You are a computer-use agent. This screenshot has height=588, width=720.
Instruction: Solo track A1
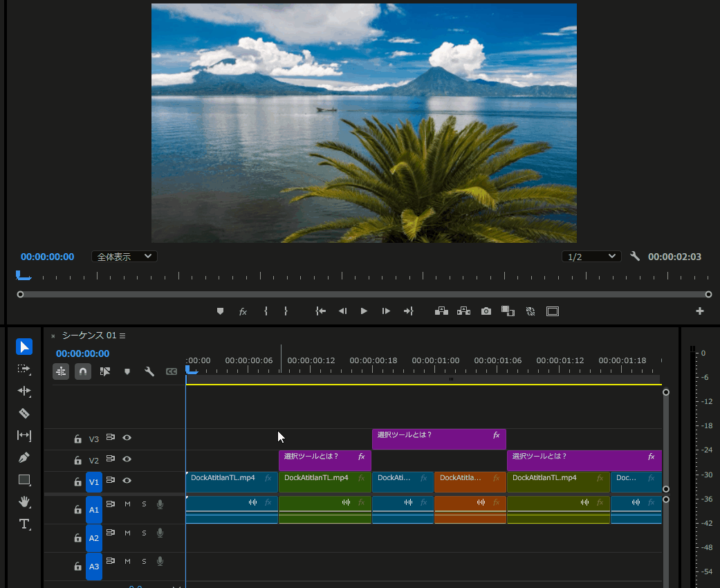point(144,504)
